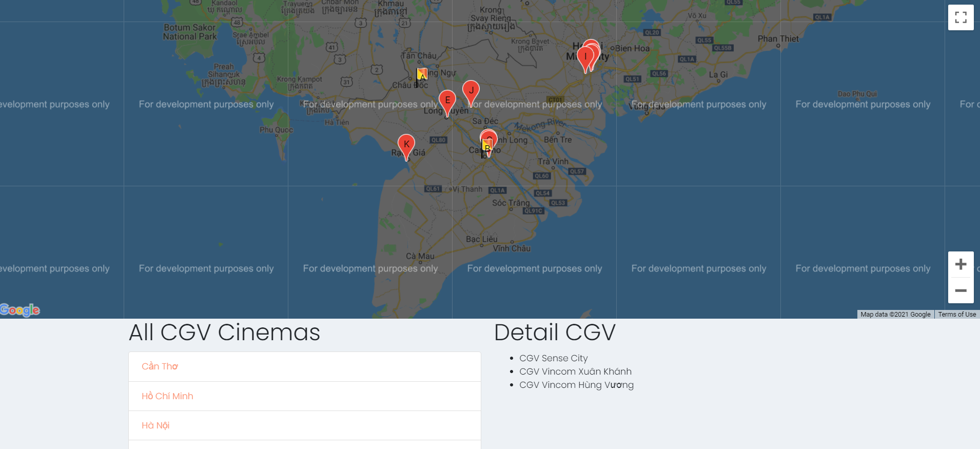Click the red marker labeled K
Screen dimensions: 980x449
406,147
